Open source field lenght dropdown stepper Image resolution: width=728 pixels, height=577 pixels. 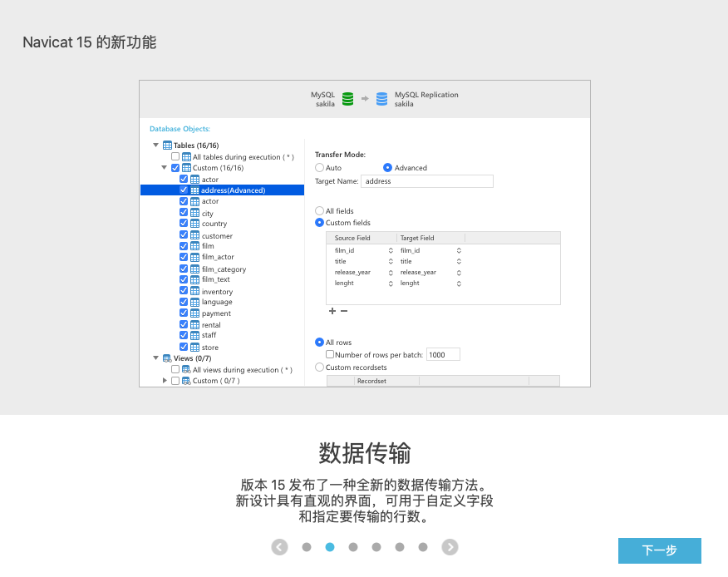pyautogui.click(x=391, y=284)
